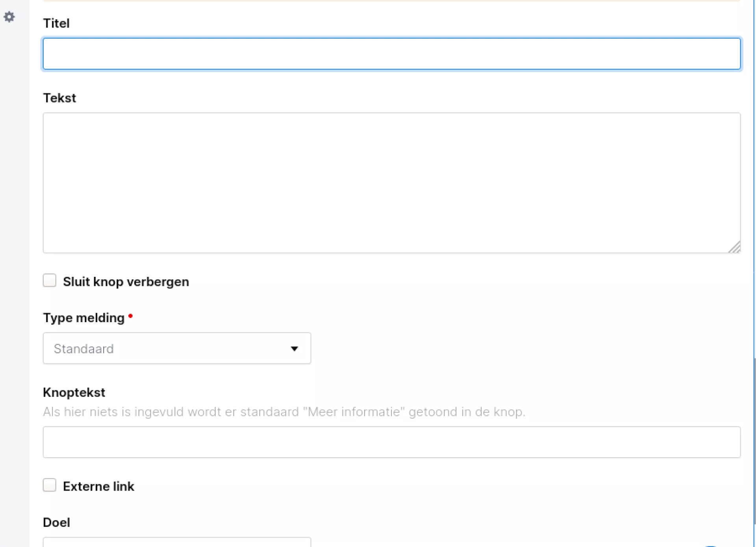Click inside the Tekst text area
Image resolution: width=756 pixels, height=547 pixels.
[391, 183]
